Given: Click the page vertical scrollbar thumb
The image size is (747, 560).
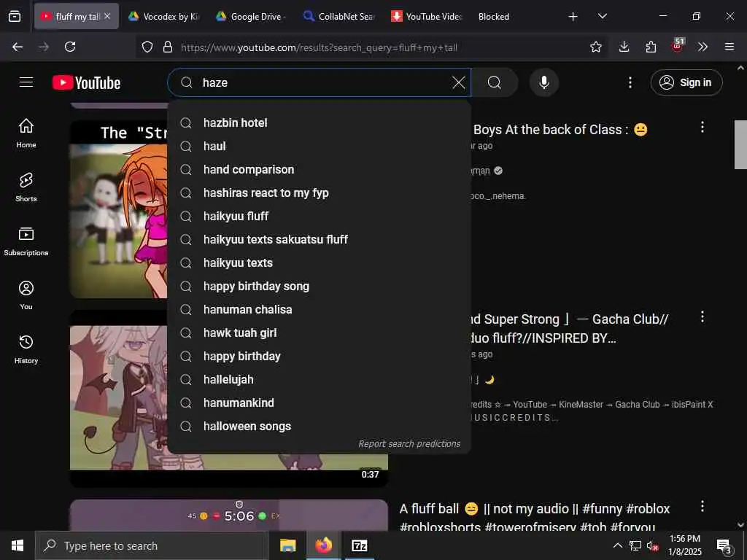Looking at the screenshot, I should (x=740, y=145).
